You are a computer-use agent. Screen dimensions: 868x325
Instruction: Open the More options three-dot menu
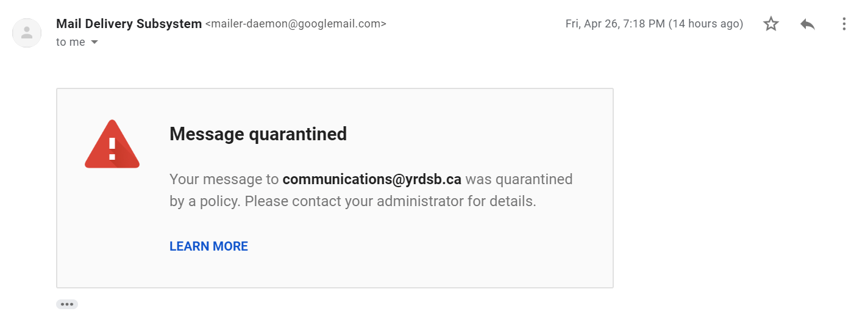pos(844,24)
